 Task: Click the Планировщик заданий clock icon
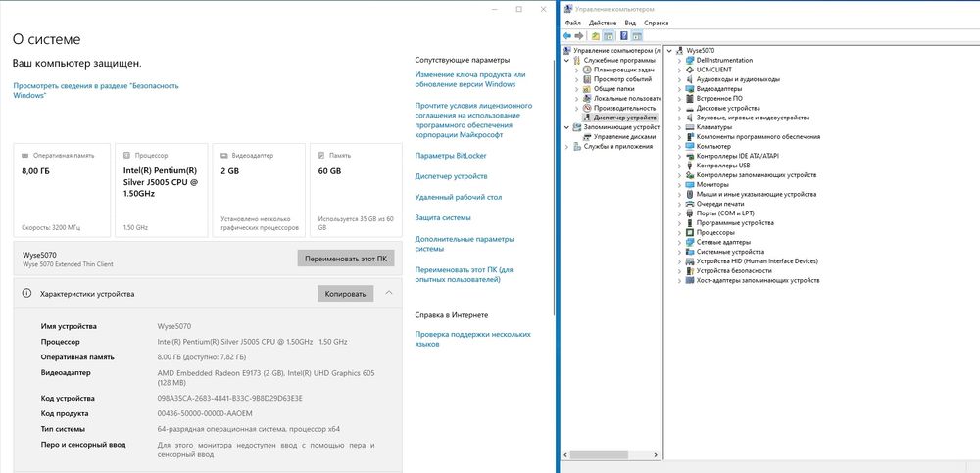tap(587, 70)
